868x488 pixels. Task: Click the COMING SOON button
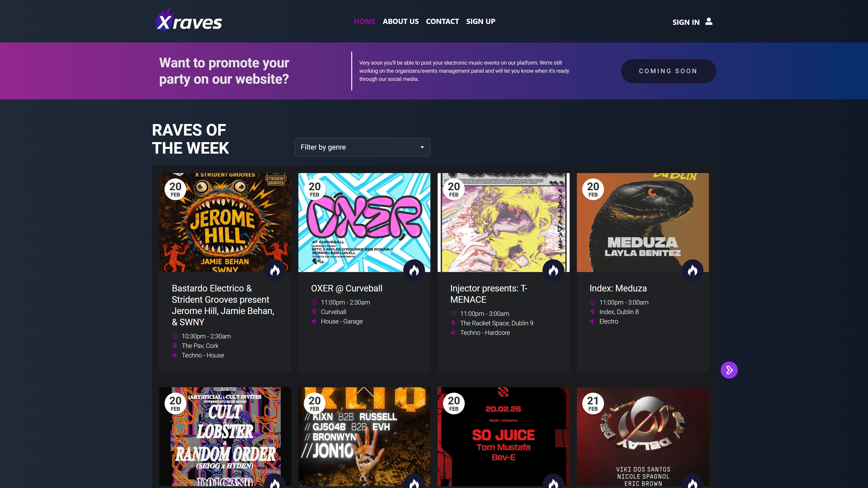coord(668,71)
